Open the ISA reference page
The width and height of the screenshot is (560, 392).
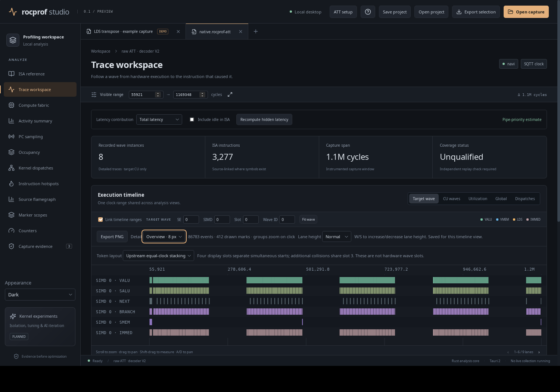click(40, 74)
